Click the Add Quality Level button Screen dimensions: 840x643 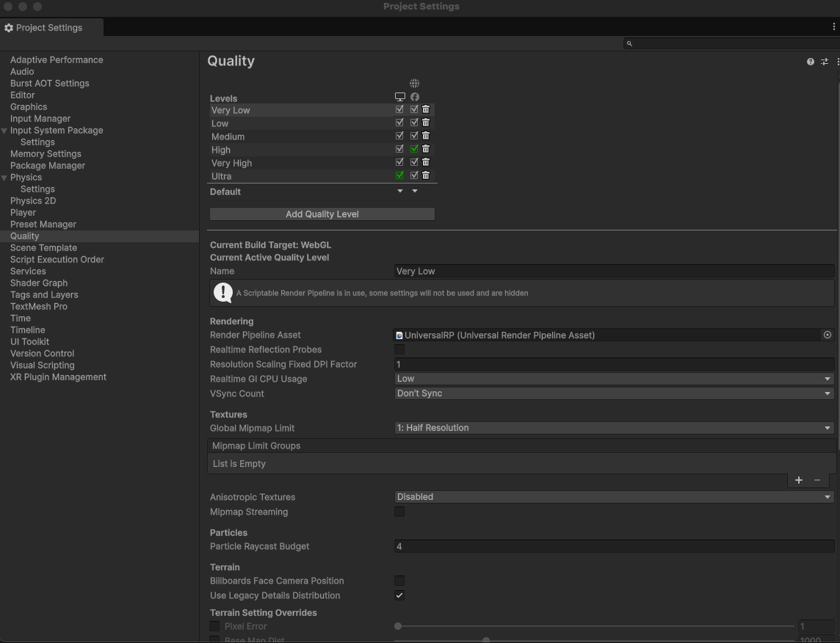[x=322, y=214]
